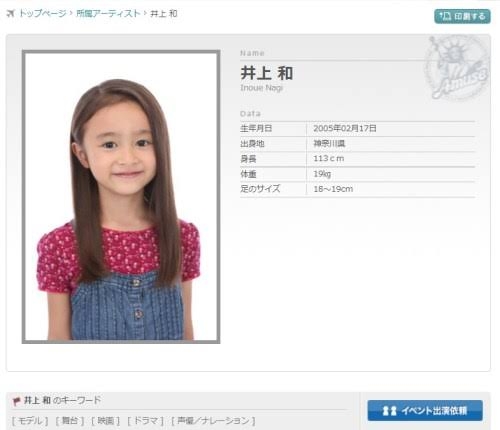The width and height of the screenshot is (500, 430).
Task: Select the 舞台 keyword link
Action: pos(70,421)
